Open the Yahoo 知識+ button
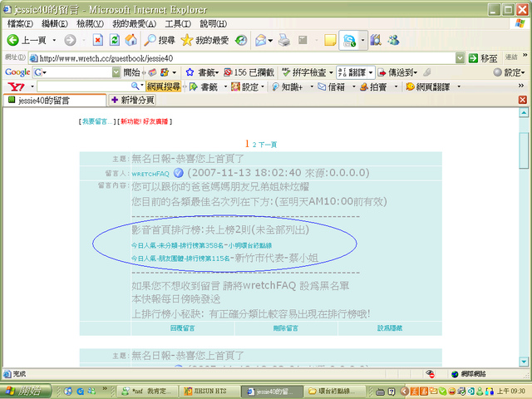 288,86
